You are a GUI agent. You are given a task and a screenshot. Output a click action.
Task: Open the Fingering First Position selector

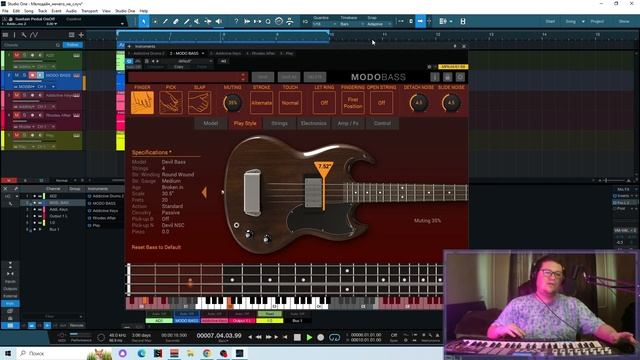353,102
